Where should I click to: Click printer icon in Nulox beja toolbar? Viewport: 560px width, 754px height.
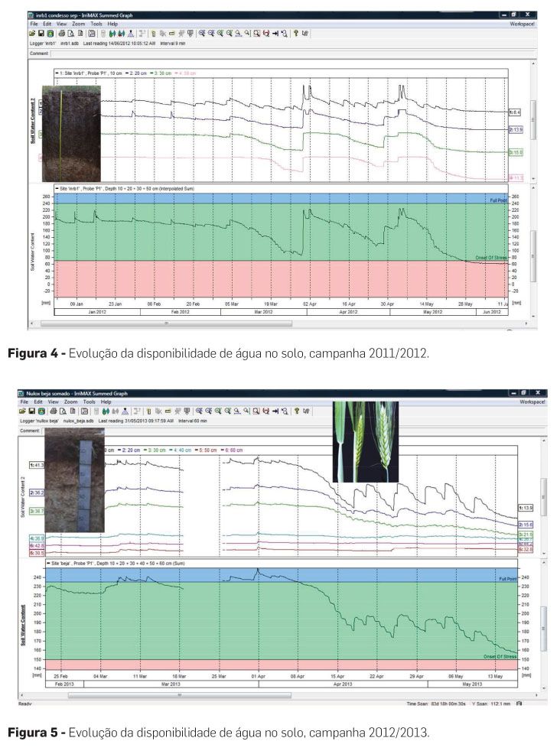[x=54, y=411]
